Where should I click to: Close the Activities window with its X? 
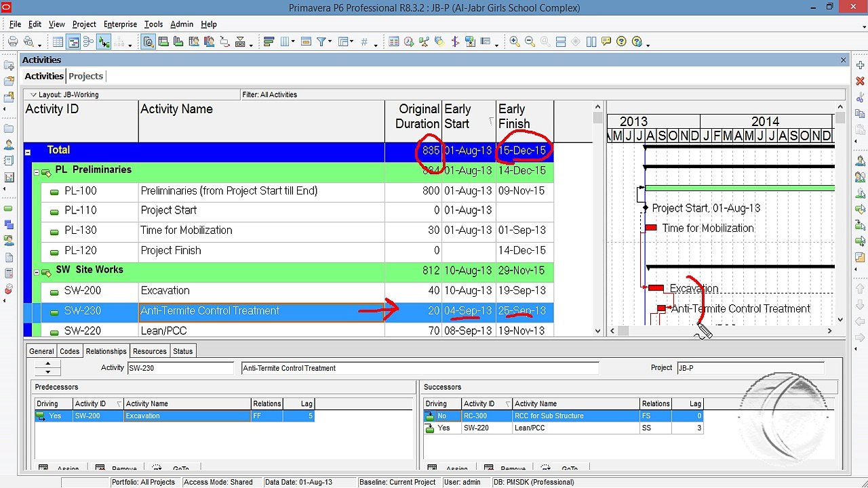point(843,60)
